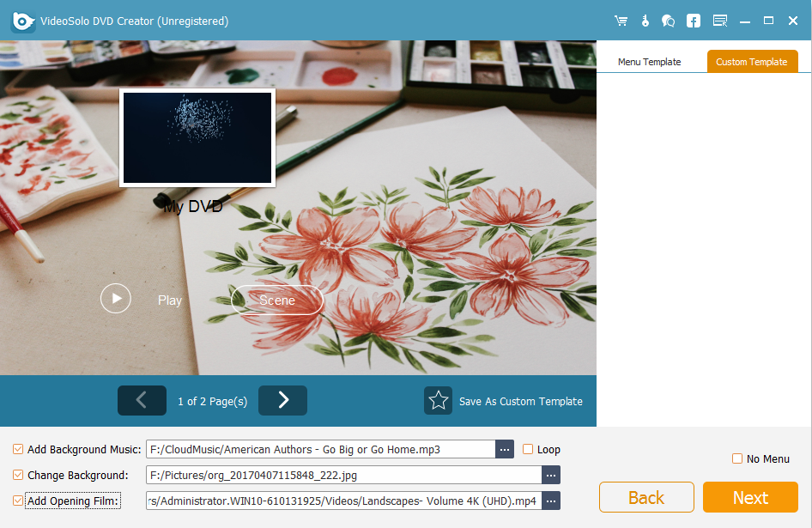
Task: Click the Add Opening Film label
Action: click(x=72, y=501)
